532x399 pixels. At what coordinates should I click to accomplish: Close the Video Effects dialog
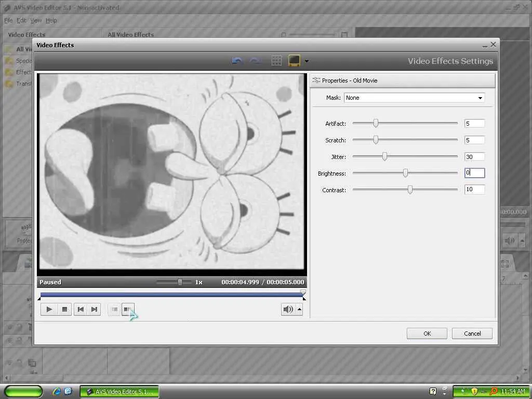coord(493,45)
